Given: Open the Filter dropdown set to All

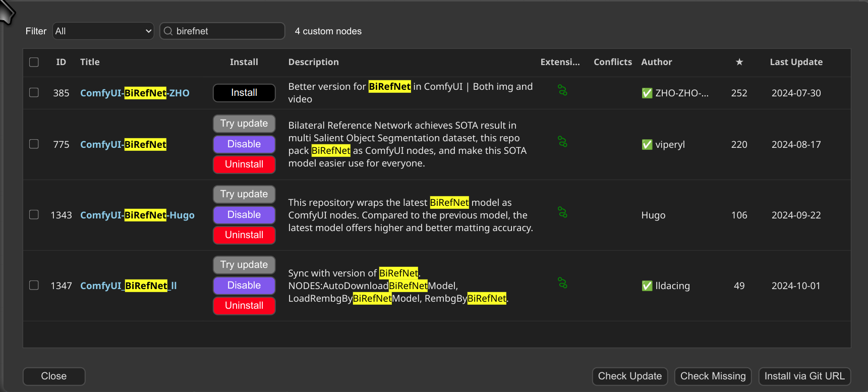Looking at the screenshot, I should click(103, 31).
